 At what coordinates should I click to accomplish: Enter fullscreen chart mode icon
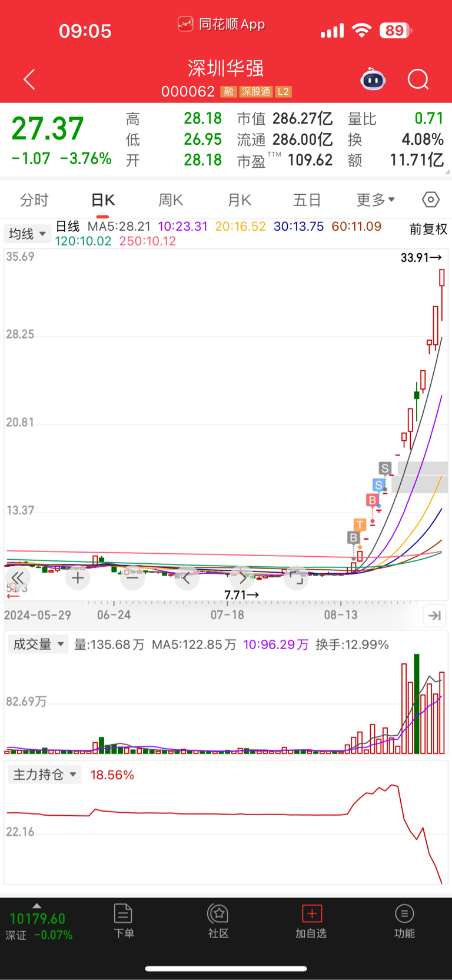coord(297,578)
